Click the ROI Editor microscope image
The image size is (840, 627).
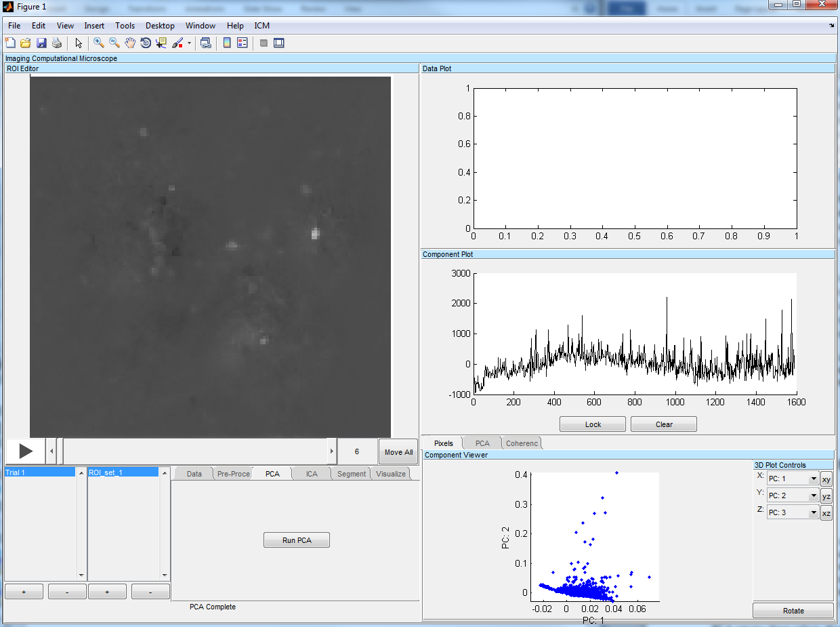210,257
